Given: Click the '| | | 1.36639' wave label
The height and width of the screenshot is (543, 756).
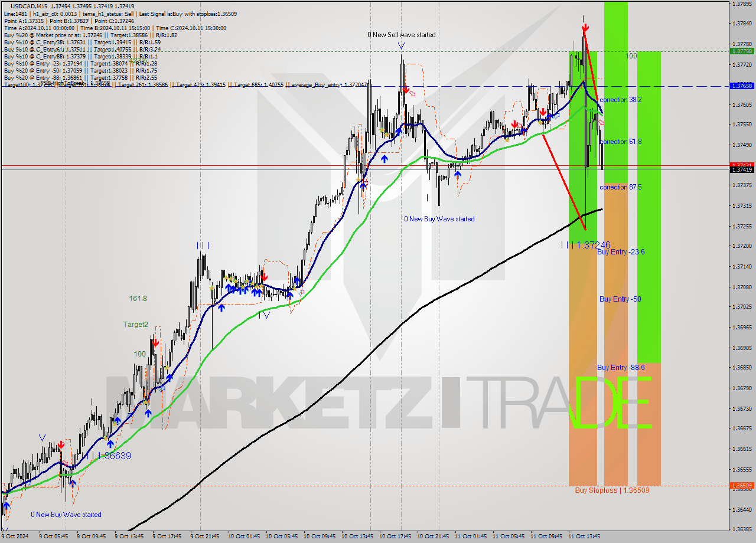Looking at the screenshot, I should pos(106,456).
